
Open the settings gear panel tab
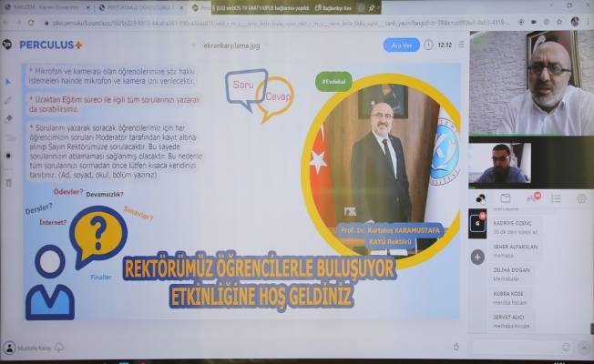coord(581,198)
